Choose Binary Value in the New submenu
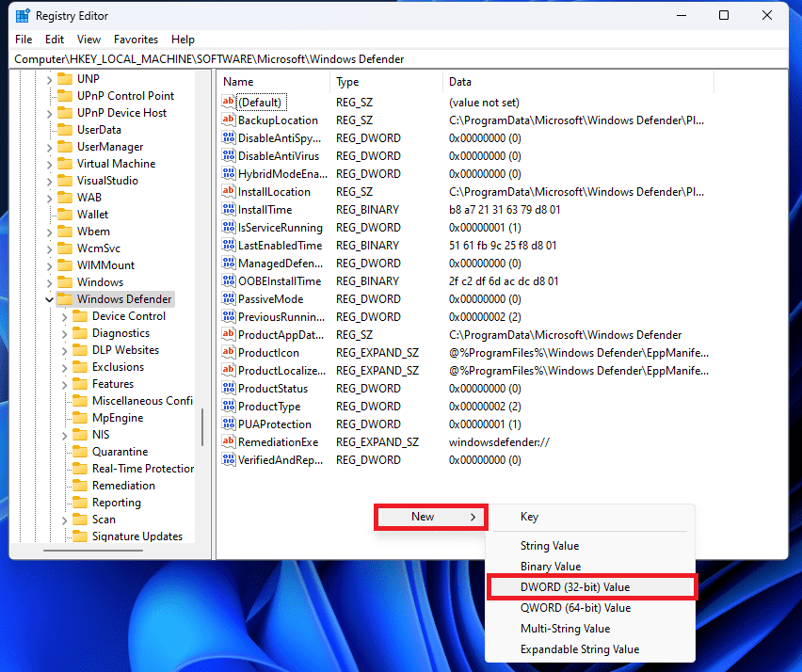 [x=590, y=567]
